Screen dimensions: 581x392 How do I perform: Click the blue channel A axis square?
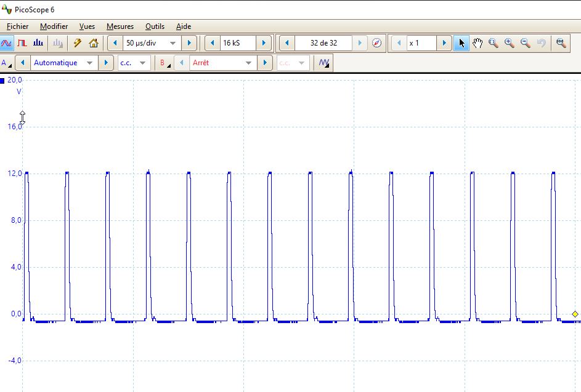click(2, 81)
